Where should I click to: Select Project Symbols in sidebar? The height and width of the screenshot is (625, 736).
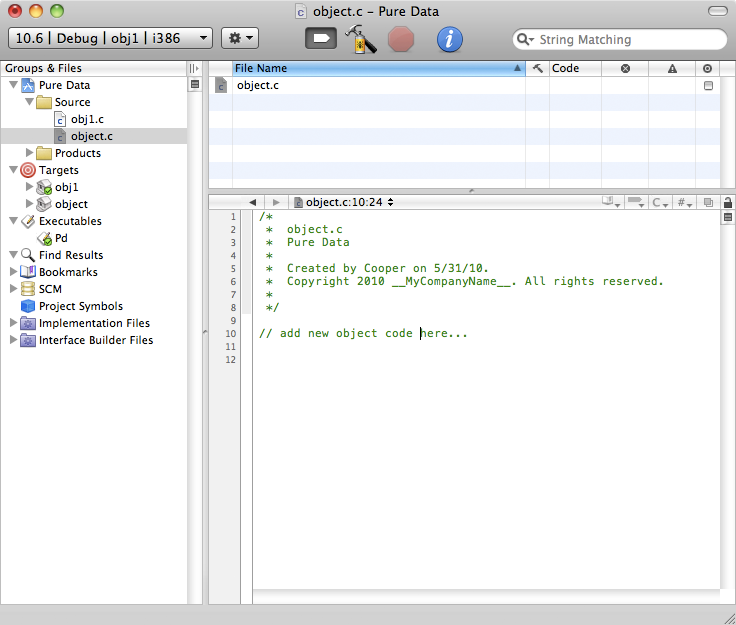tap(81, 306)
